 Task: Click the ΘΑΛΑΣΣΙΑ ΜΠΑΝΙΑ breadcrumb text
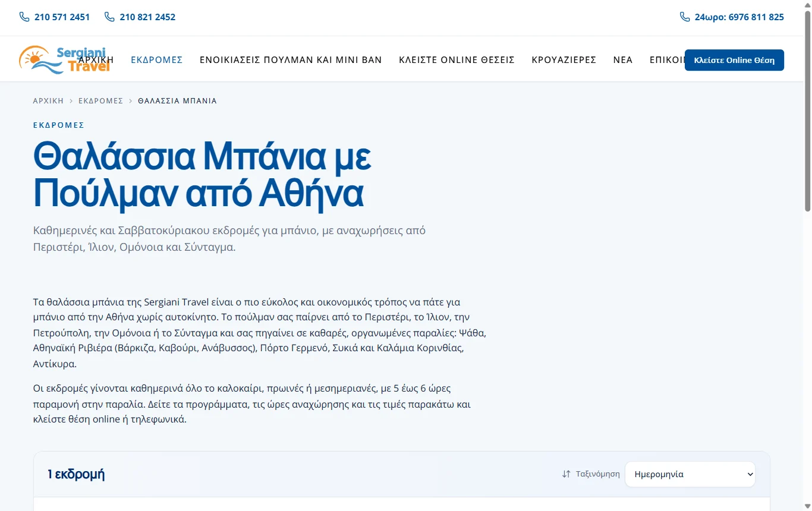click(x=177, y=101)
